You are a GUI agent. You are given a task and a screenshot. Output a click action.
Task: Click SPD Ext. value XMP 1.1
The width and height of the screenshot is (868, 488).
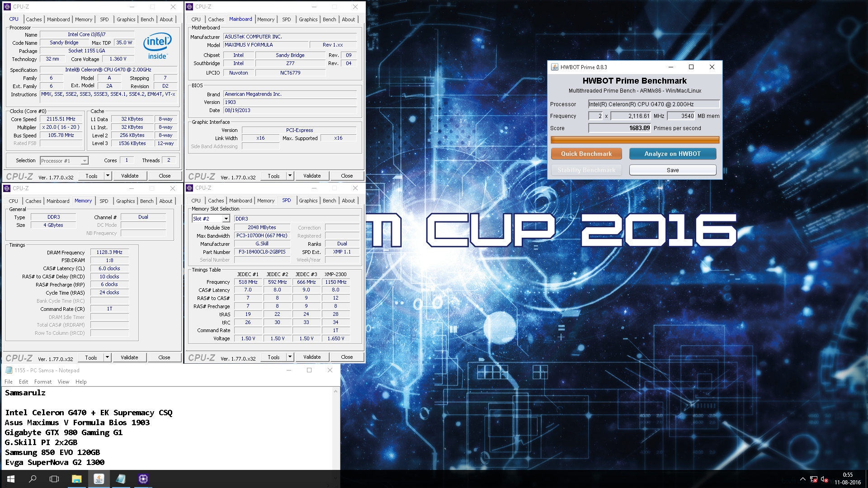[x=342, y=252]
